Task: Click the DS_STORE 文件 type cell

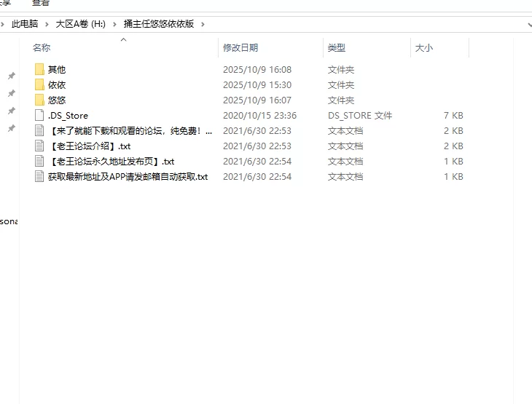Action: pos(360,115)
